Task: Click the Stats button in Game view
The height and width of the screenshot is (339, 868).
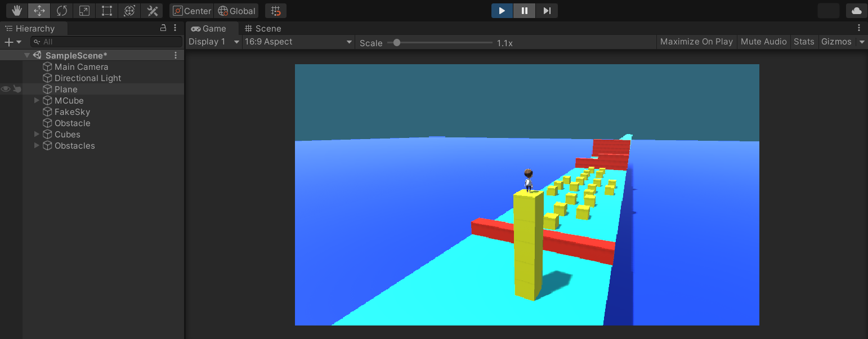Action: pos(804,42)
